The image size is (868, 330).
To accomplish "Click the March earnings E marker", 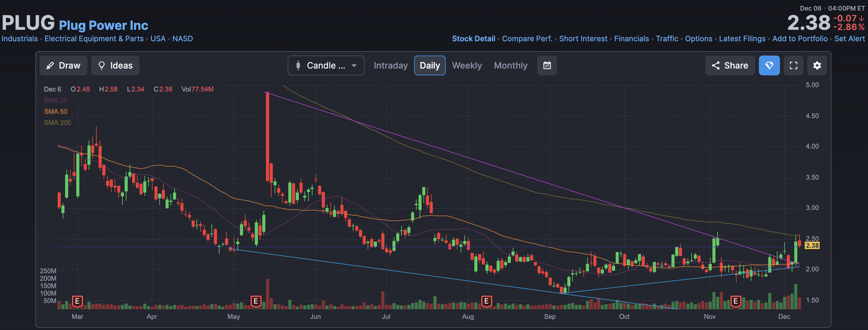I will [77, 301].
